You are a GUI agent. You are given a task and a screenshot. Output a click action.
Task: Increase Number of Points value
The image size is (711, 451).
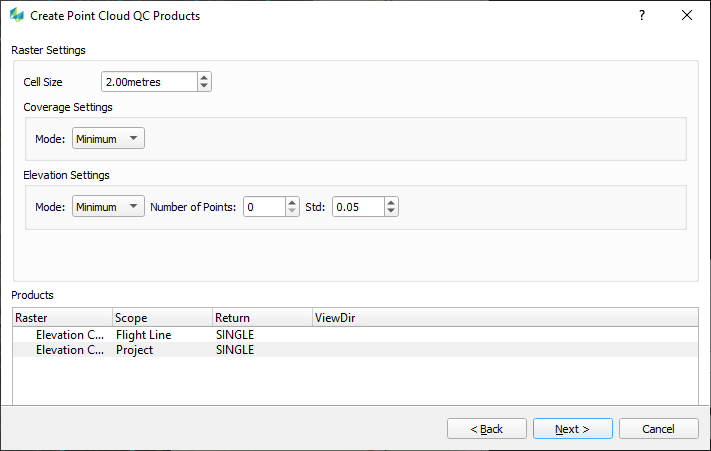pyautogui.click(x=292, y=202)
